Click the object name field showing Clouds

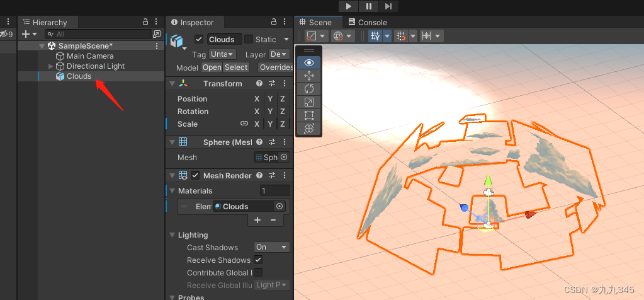click(224, 40)
